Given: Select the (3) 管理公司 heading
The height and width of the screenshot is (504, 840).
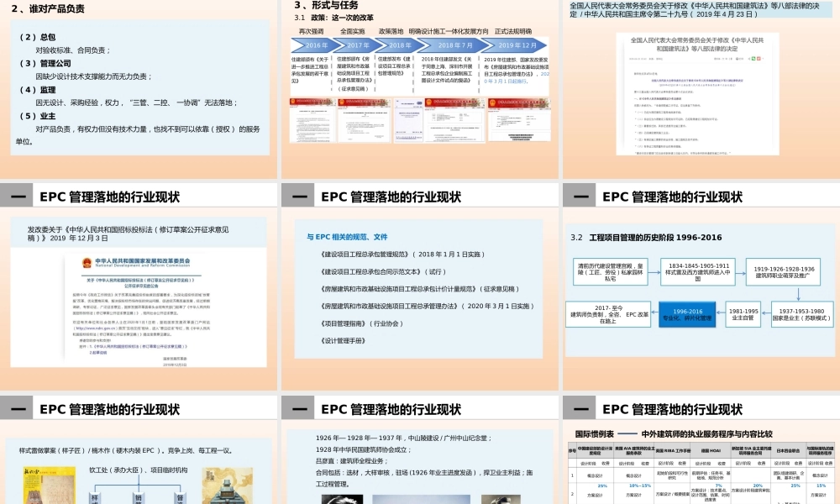Looking at the screenshot, I should point(45,63).
